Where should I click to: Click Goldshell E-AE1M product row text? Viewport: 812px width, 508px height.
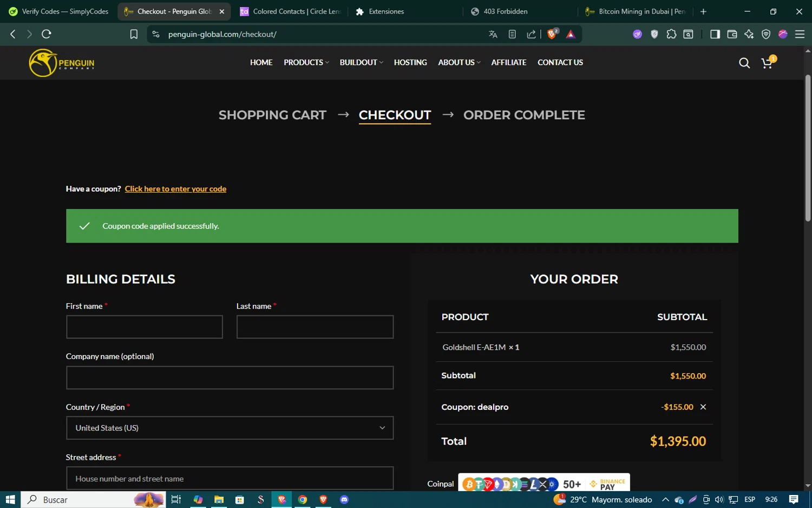click(x=481, y=347)
